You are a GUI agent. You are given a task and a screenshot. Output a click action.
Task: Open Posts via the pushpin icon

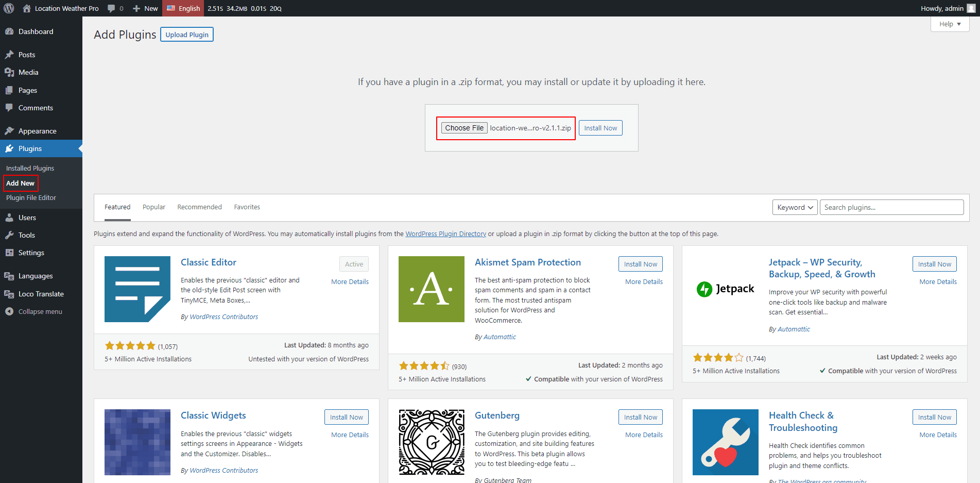(9, 55)
